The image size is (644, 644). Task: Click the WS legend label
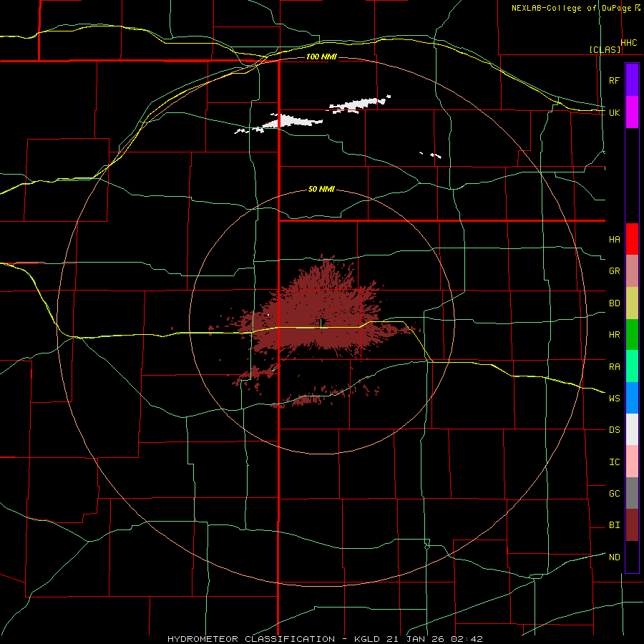pos(614,399)
